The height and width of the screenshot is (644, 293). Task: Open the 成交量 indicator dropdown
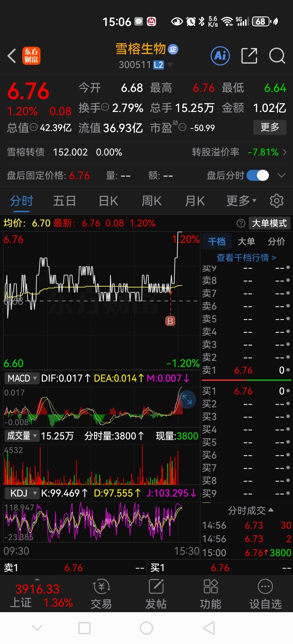(x=22, y=436)
